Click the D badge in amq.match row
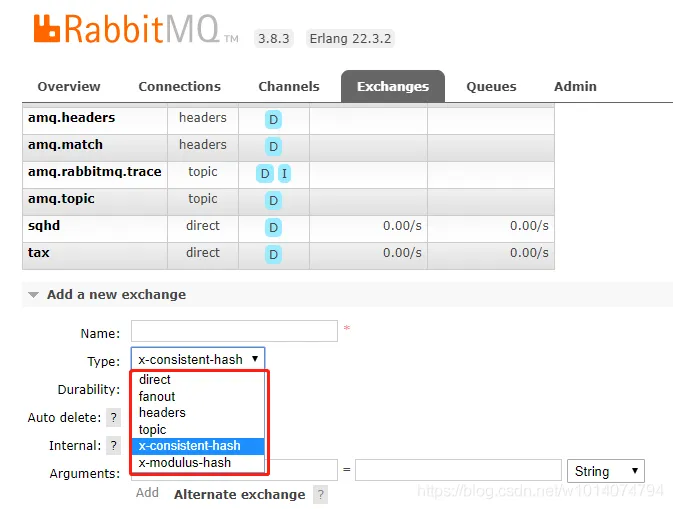The width and height of the screenshot is (673, 509). pyautogui.click(x=273, y=147)
